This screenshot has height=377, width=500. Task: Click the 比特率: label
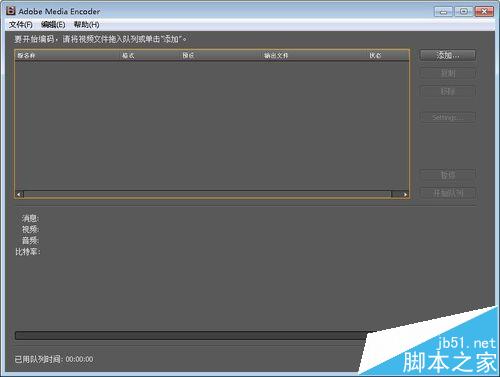(x=28, y=252)
